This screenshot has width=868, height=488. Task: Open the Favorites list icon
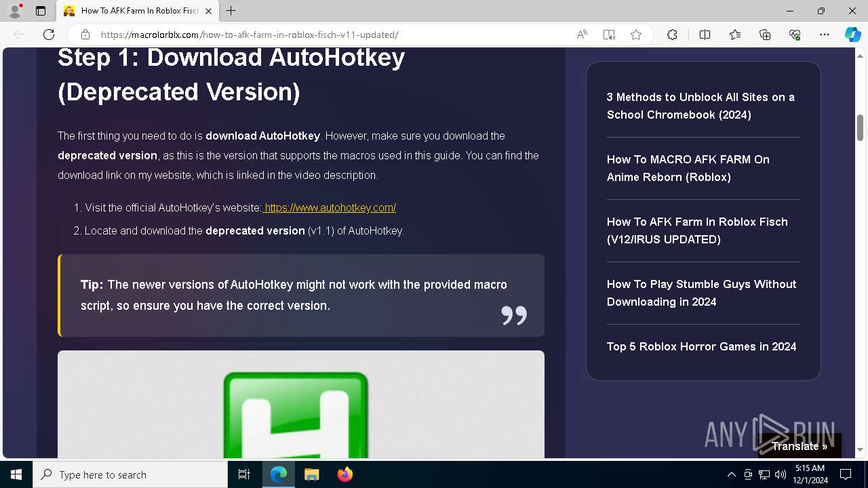point(735,35)
